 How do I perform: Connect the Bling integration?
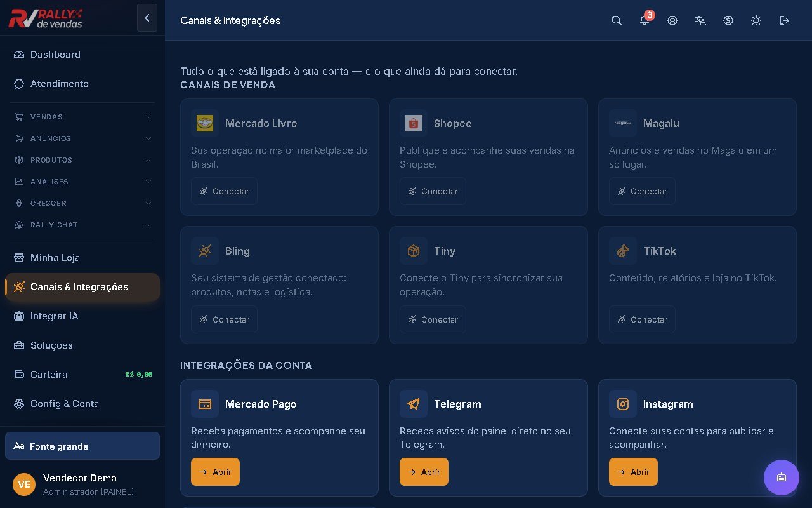[224, 319]
